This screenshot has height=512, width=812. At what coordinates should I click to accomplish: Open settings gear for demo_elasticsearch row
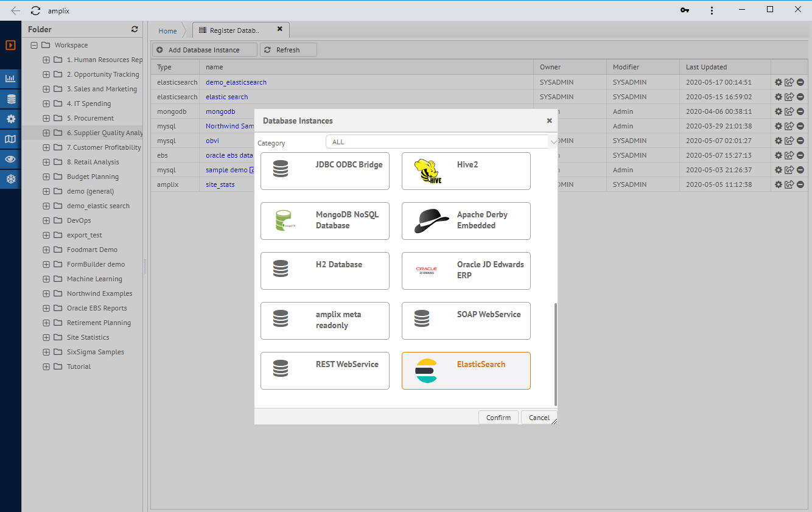pos(778,82)
